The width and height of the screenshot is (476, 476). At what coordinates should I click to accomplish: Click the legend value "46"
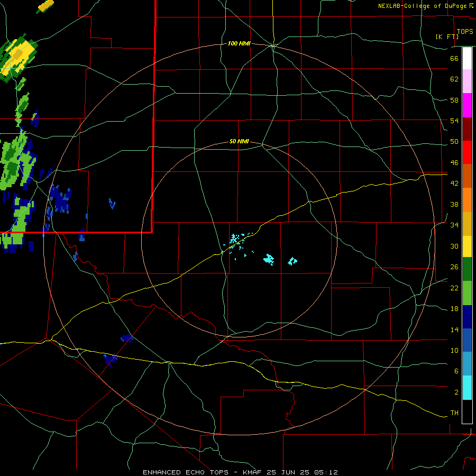(454, 163)
